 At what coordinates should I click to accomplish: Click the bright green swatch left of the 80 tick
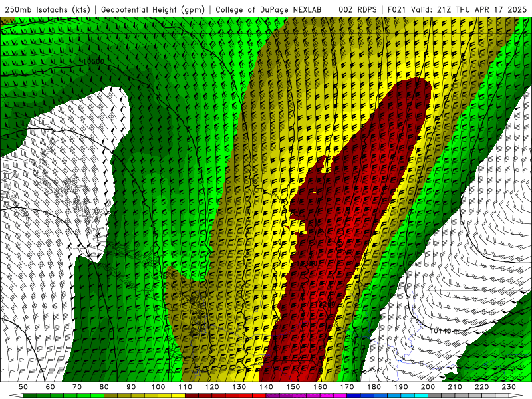tap(97, 396)
